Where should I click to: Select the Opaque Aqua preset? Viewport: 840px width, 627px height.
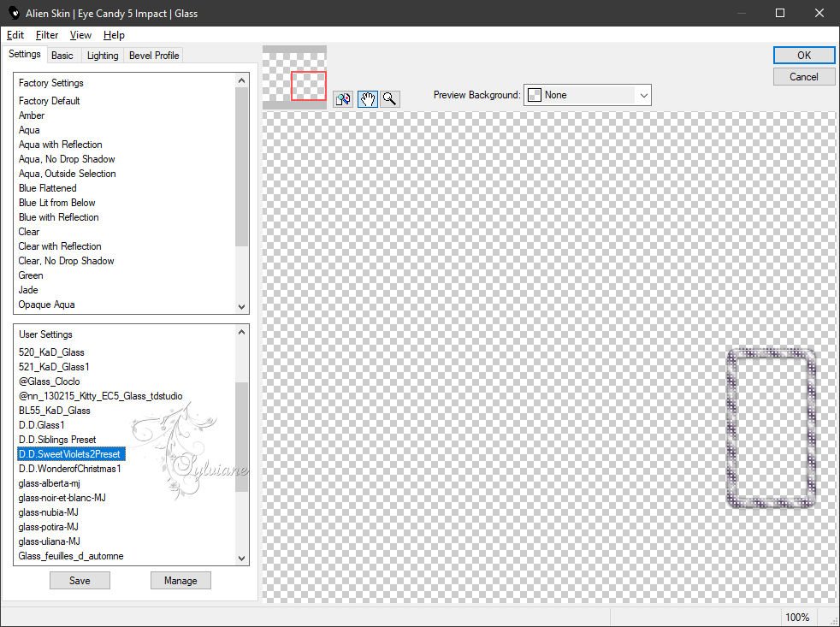pos(46,305)
